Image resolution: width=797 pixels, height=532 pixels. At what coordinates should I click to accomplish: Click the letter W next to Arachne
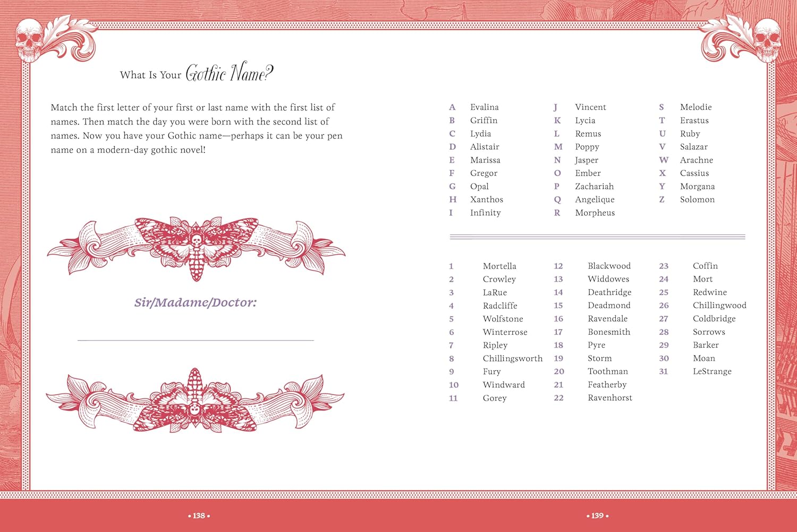pos(664,160)
